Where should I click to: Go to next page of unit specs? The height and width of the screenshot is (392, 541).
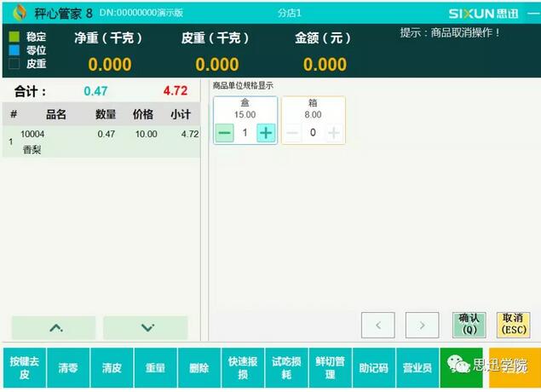422,325
